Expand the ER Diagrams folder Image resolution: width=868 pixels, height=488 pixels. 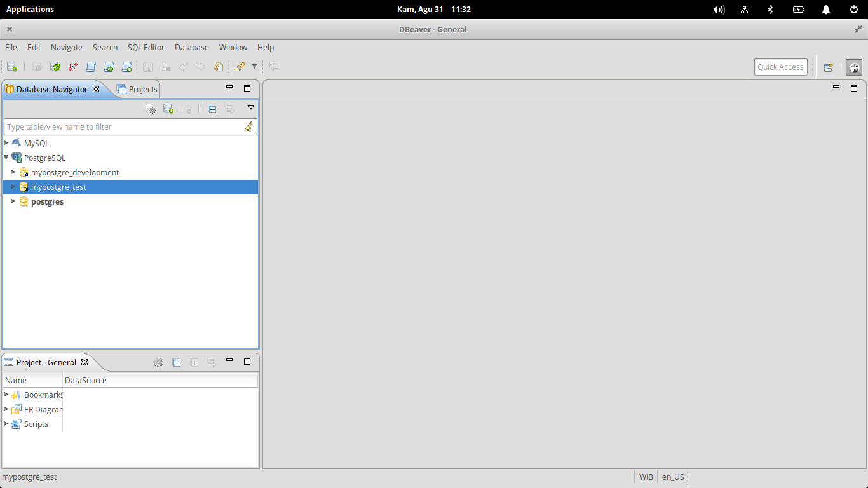(6, 409)
